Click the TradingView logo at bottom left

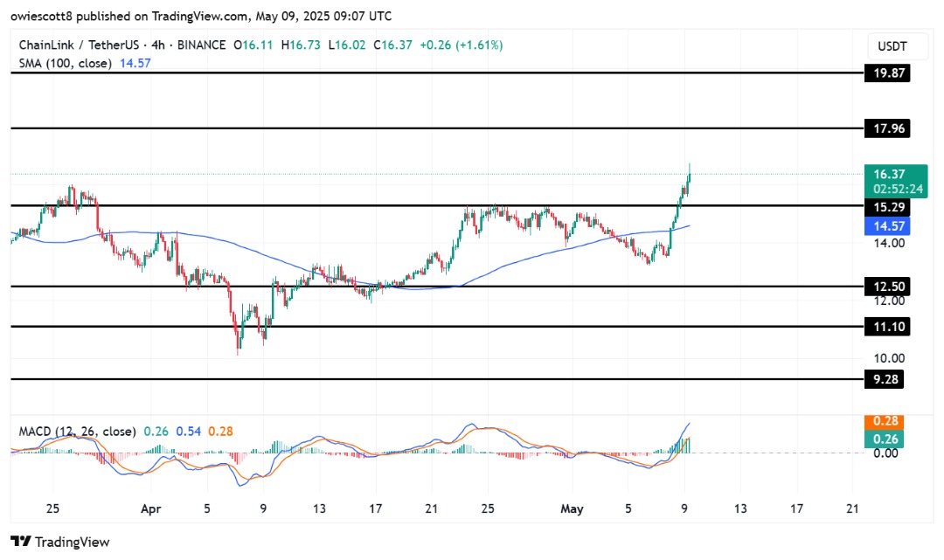60,542
